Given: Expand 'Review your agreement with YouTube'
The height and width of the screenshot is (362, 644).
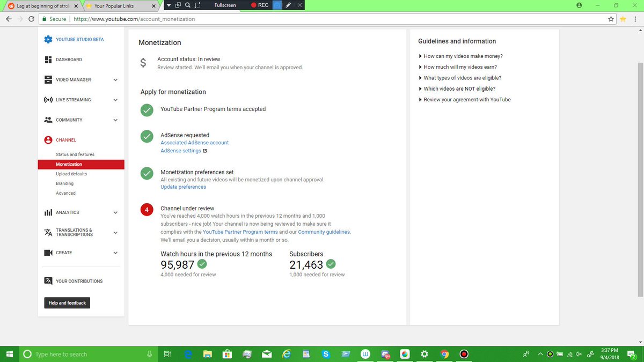Looking at the screenshot, I should click(x=465, y=100).
